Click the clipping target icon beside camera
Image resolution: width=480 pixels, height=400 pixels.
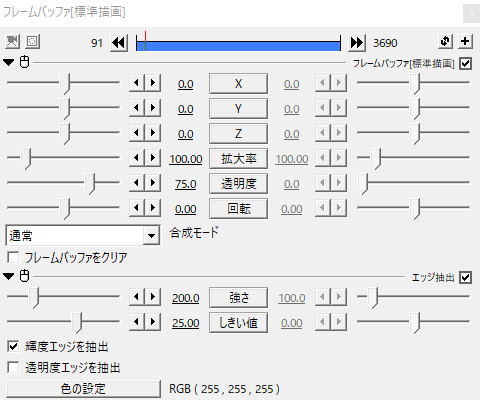(x=32, y=42)
